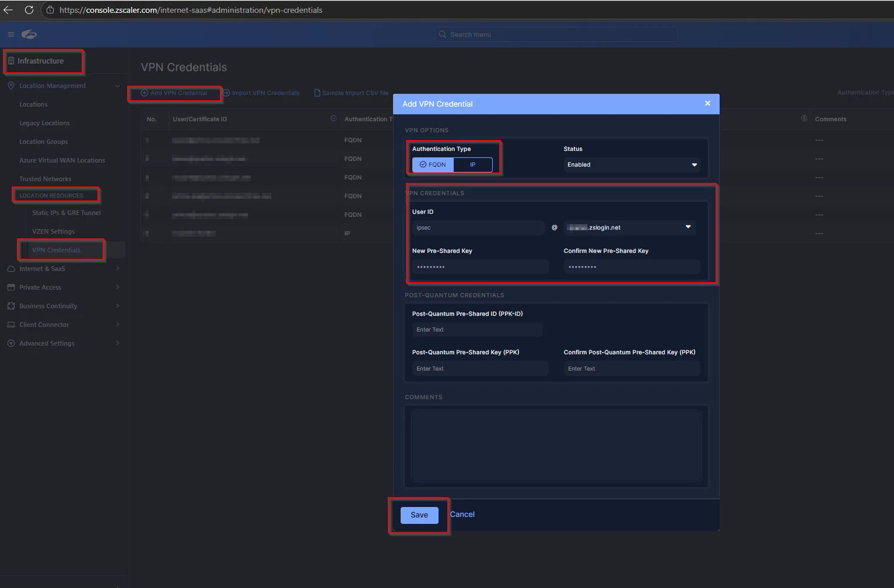Image resolution: width=894 pixels, height=588 pixels.
Task: Reload the page with the refresh icon
Action: (29, 10)
